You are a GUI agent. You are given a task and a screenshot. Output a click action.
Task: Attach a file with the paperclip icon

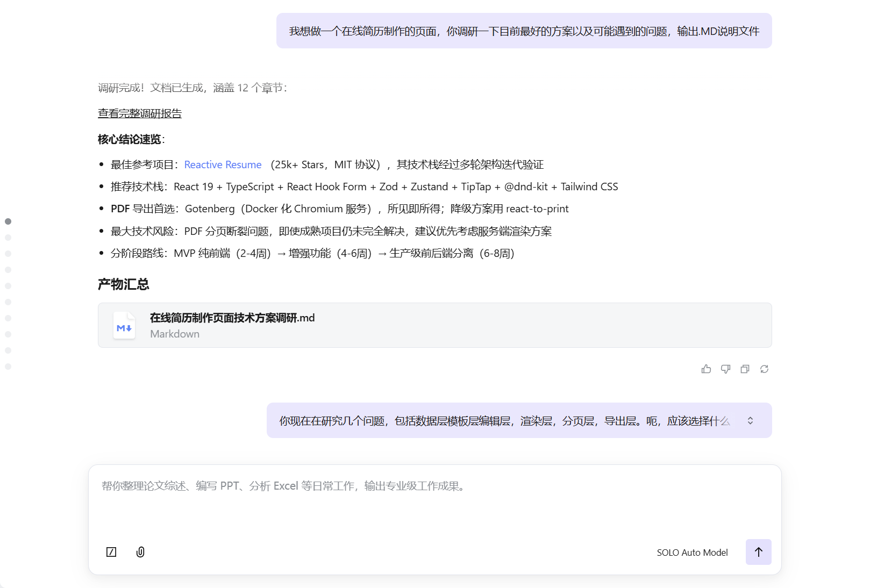pyautogui.click(x=140, y=552)
